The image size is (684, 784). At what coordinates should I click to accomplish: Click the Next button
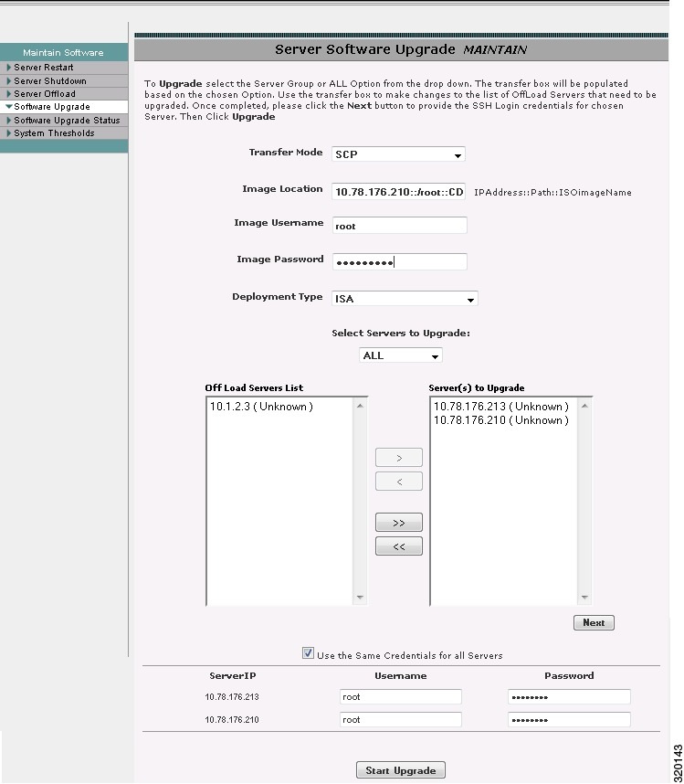pyautogui.click(x=594, y=623)
